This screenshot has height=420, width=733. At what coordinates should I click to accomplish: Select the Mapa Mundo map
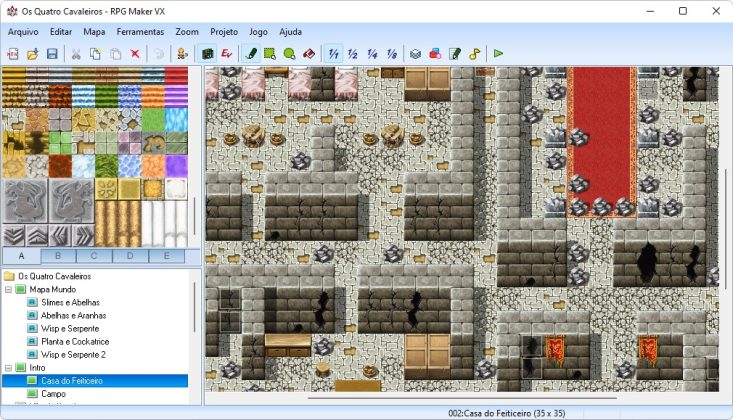tap(52, 290)
